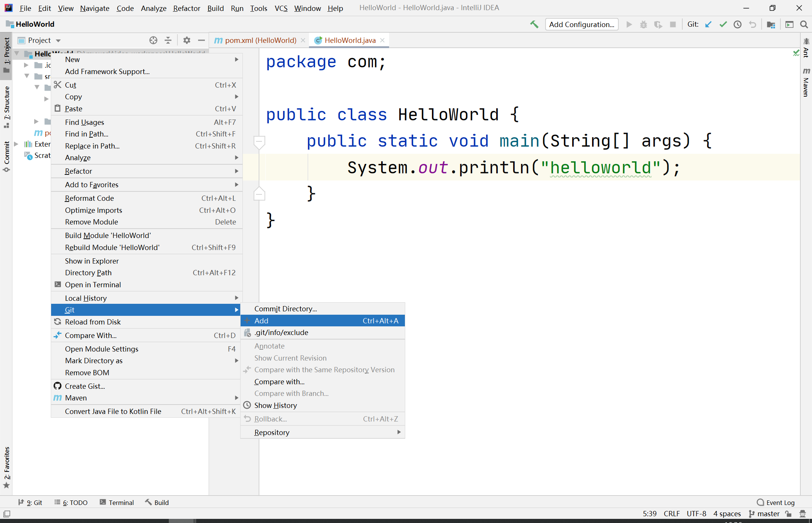Click the Run play icon in toolbar

(629, 24)
